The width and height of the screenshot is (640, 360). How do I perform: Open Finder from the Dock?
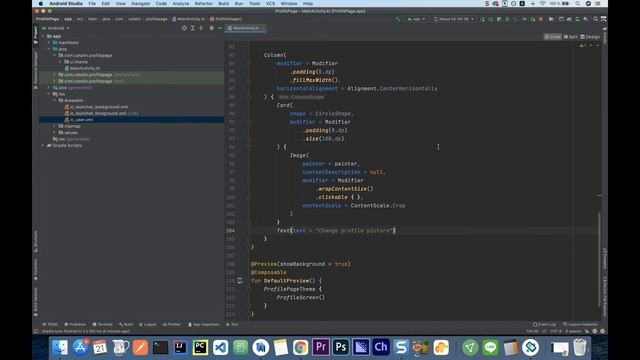pyautogui.click(x=60, y=347)
